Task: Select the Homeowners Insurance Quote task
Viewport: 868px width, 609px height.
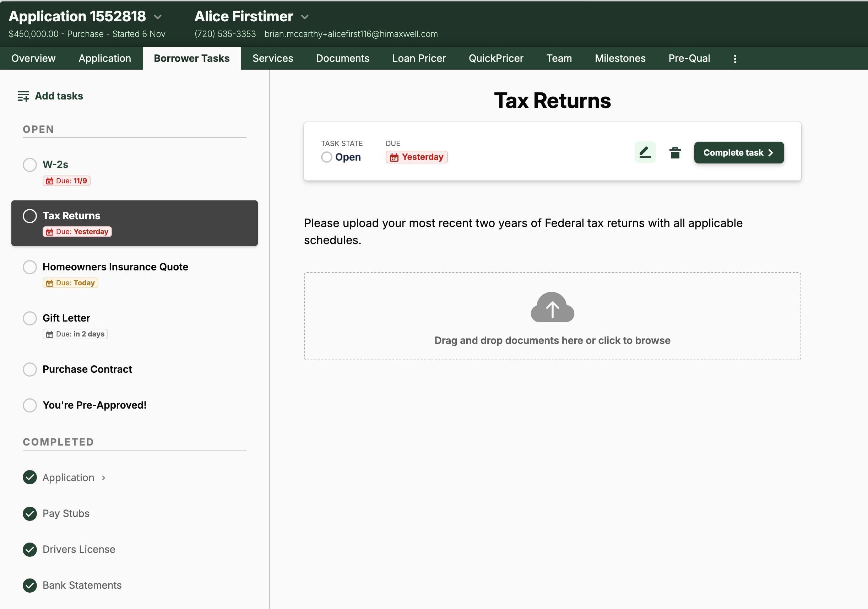Action: coord(115,267)
